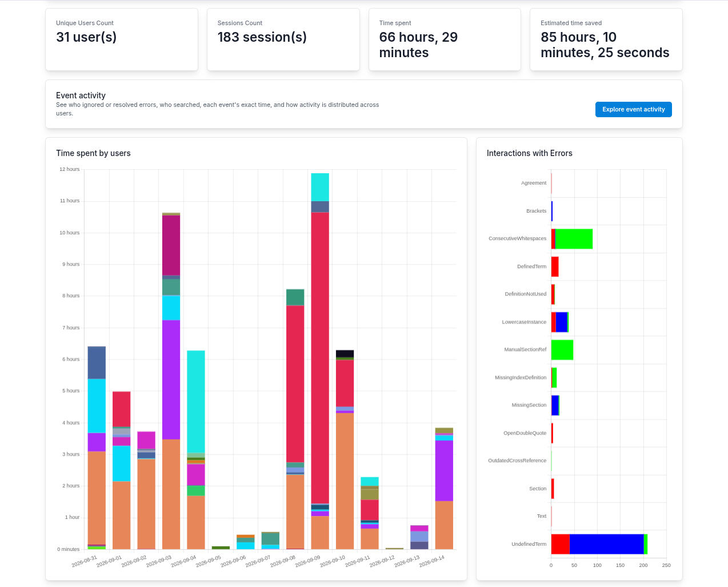Click the red bar segment for 2026-09-01

121,409
